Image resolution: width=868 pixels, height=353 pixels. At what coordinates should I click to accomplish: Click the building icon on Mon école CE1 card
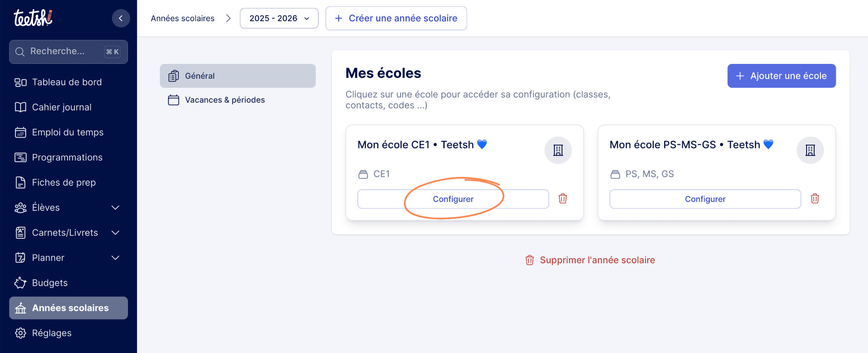point(558,150)
